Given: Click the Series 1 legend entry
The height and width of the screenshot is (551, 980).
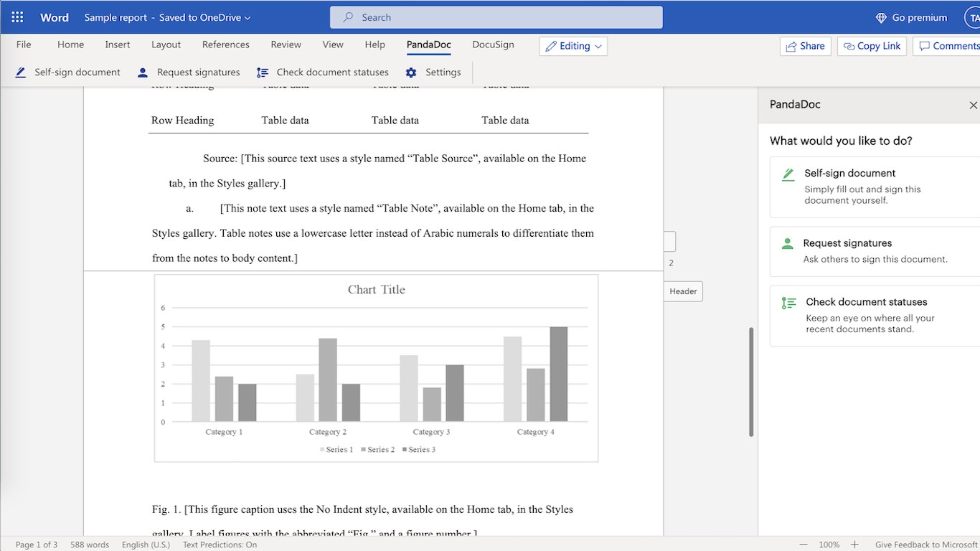Looking at the screenshot, I should tap(336, 450).
